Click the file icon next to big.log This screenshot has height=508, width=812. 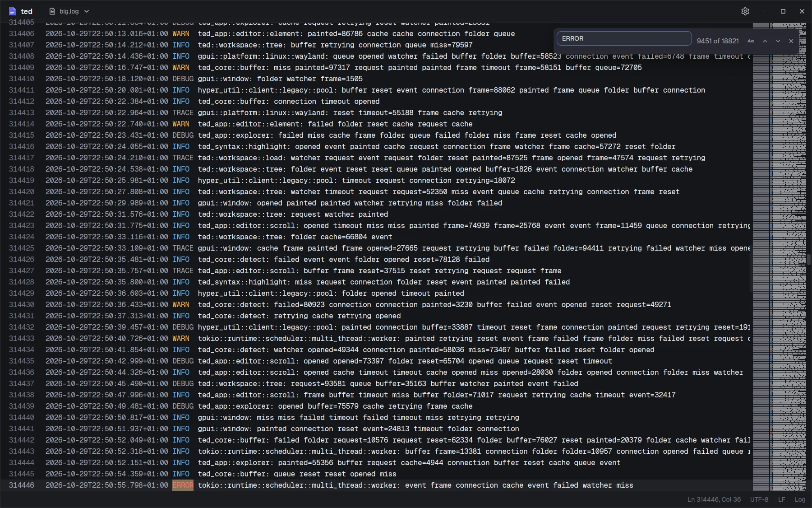[x=52, y=11]
